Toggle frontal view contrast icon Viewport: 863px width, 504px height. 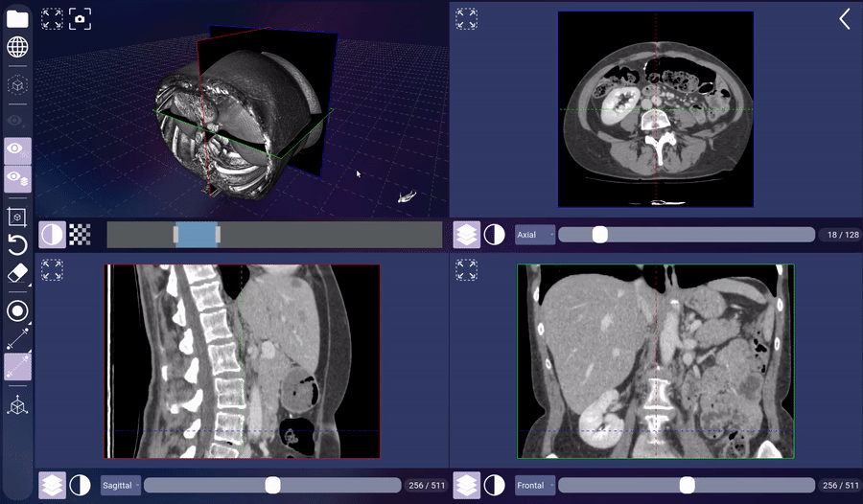click(x=494, y=485)
